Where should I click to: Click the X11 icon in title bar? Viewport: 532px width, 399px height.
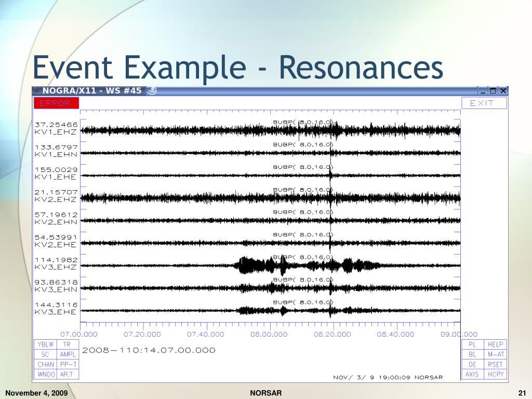click(x=37, y=90)
